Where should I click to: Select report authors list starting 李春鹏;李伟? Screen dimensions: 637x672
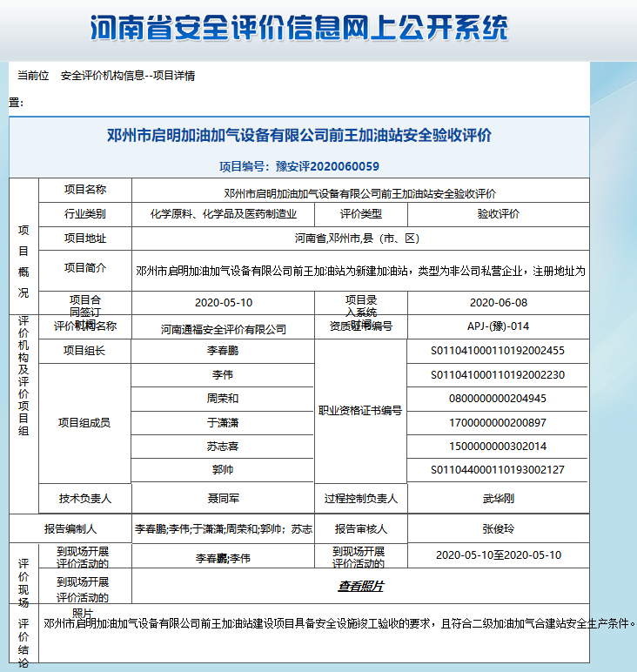[223, 529]
